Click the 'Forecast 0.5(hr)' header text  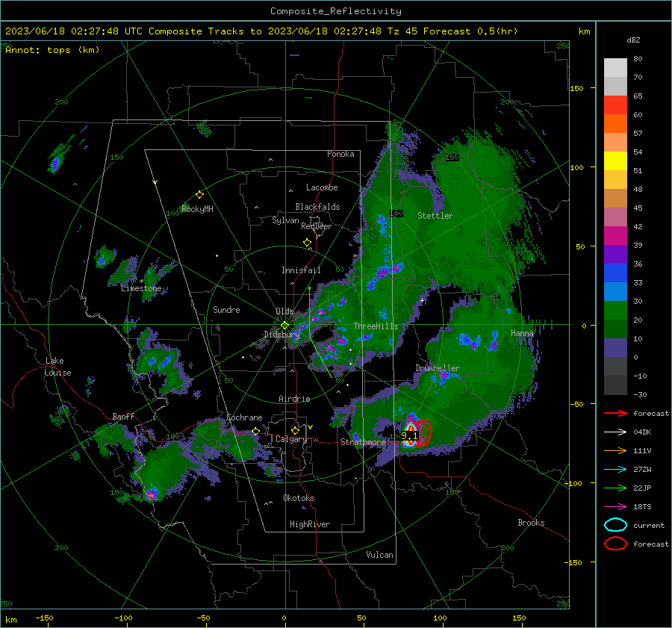470,31
